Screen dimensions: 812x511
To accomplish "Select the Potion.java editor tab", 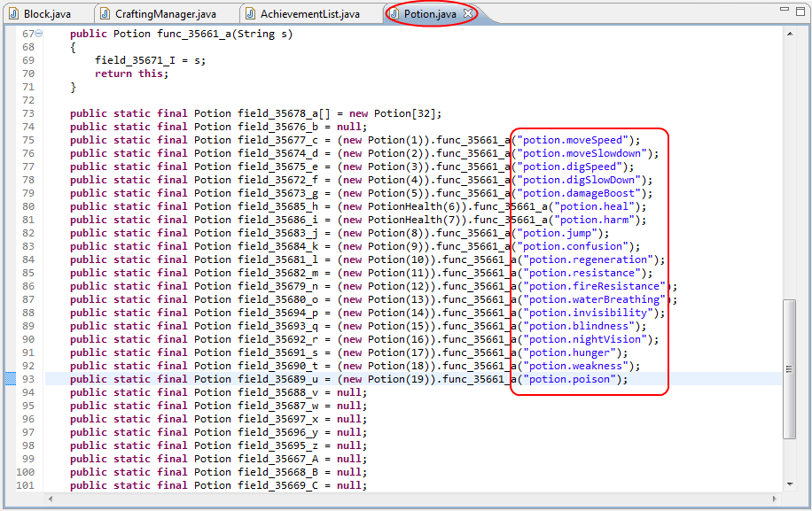I will [430, 14].
